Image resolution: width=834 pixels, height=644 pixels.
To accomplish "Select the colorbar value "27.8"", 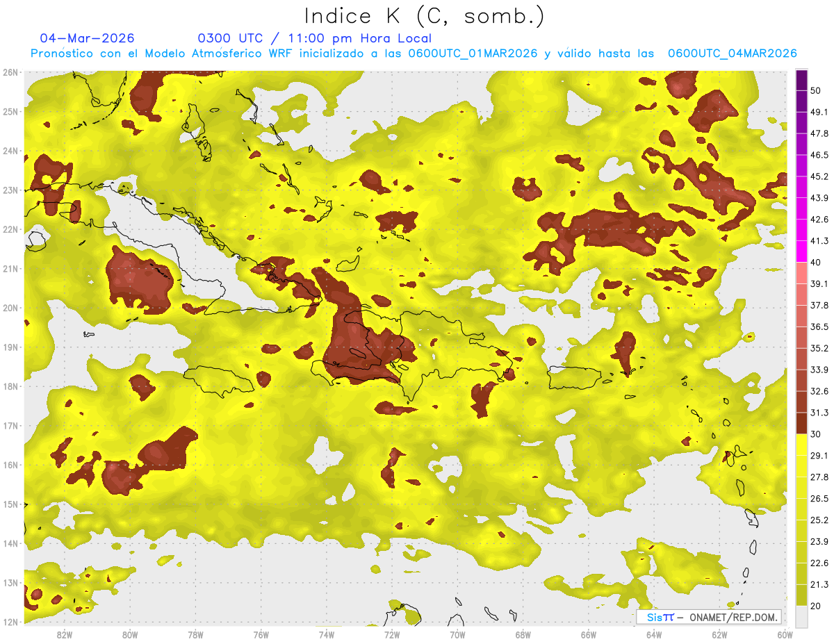I will [x=819, y=477].
